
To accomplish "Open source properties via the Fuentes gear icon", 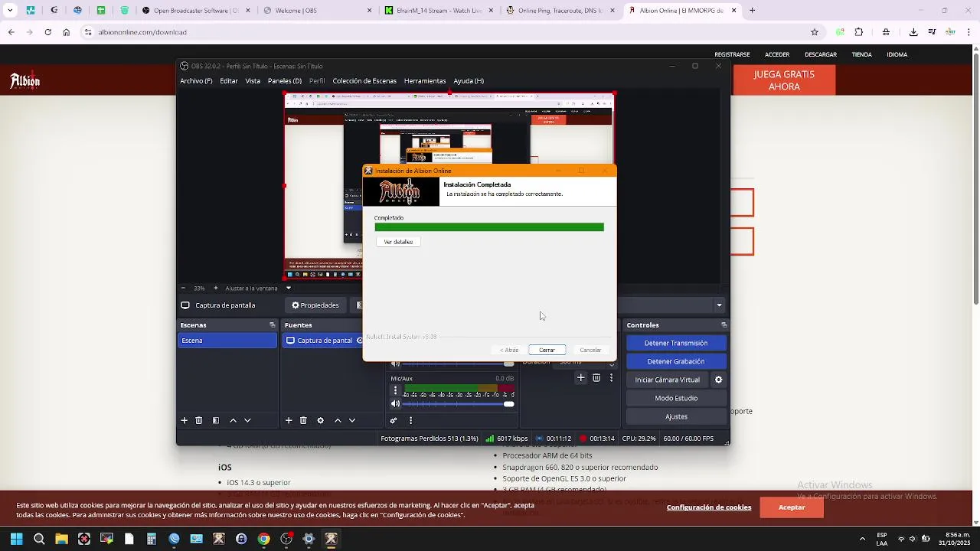I will 320,420.
